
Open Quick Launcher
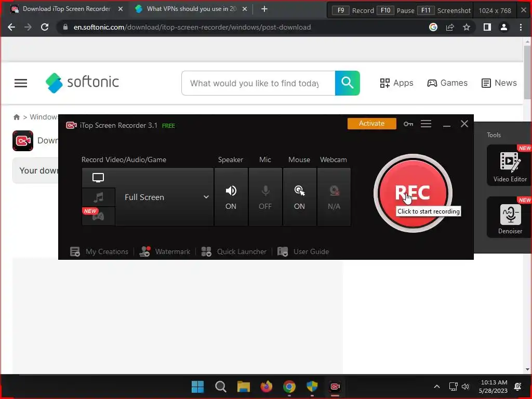click(234, 251)
